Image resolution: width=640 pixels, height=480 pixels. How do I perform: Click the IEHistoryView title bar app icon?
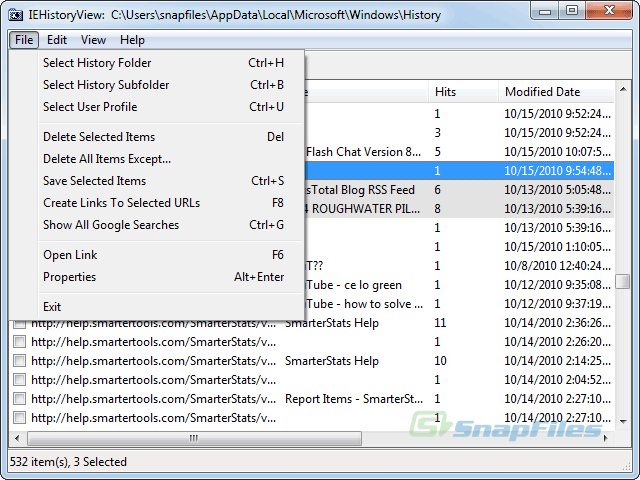(x=16, y=15)
